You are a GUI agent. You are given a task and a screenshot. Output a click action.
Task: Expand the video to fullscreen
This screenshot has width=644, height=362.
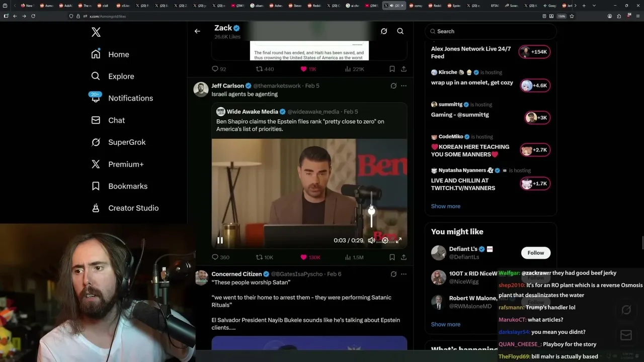(398, 240)
